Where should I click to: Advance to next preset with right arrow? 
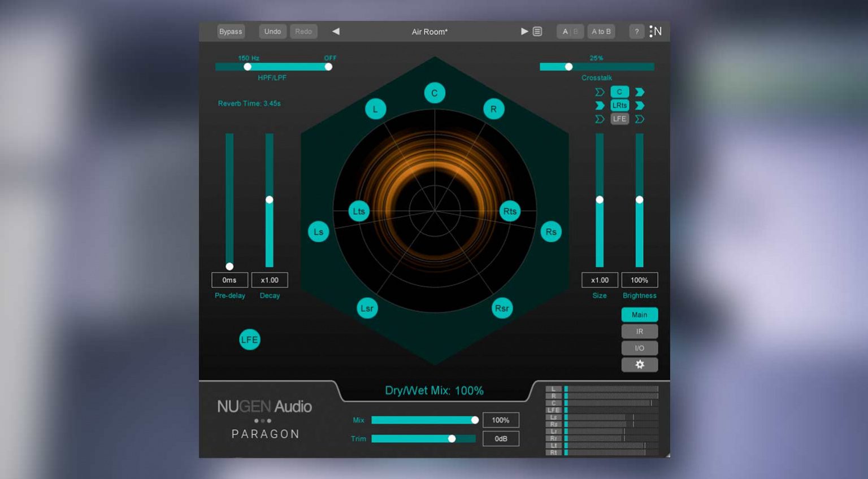click(x=524, y=32)
